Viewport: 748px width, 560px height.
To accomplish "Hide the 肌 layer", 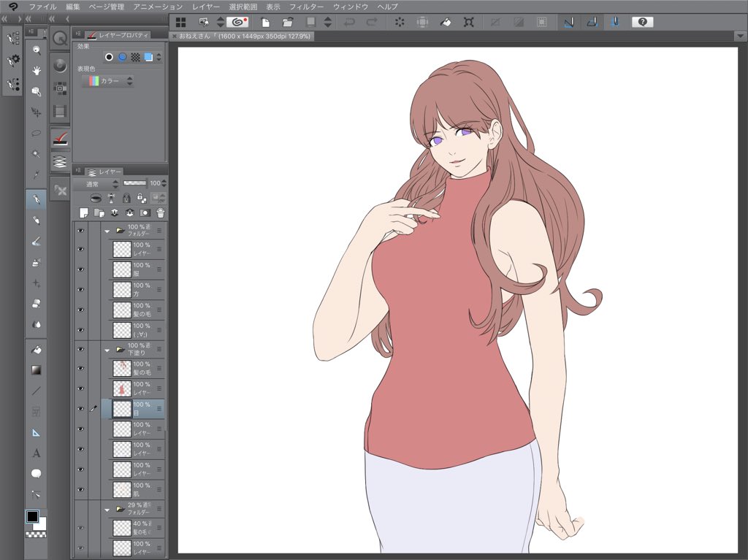I will tap(80, 489).
